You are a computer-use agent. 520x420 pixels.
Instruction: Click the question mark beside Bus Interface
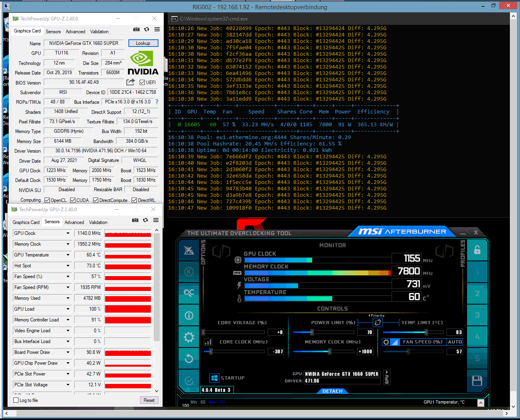pos(157,102)
